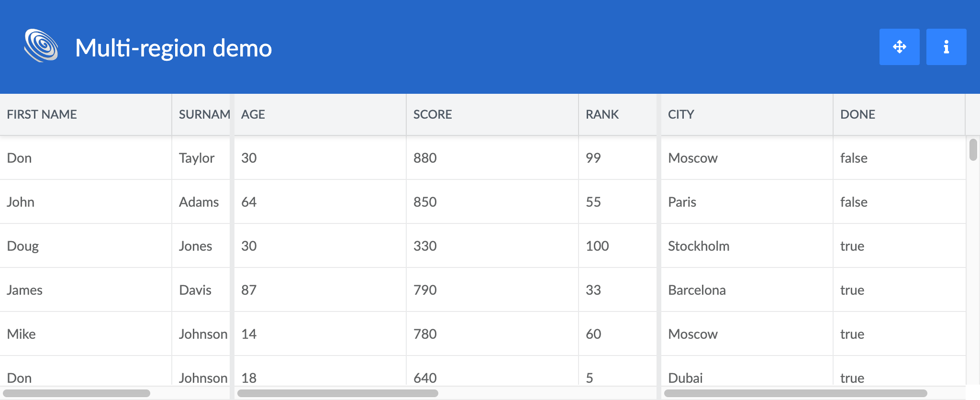This screenshot has height=400, width=980.
Task: Select the rank cell showing 100
Action: [x=597, y=246]
